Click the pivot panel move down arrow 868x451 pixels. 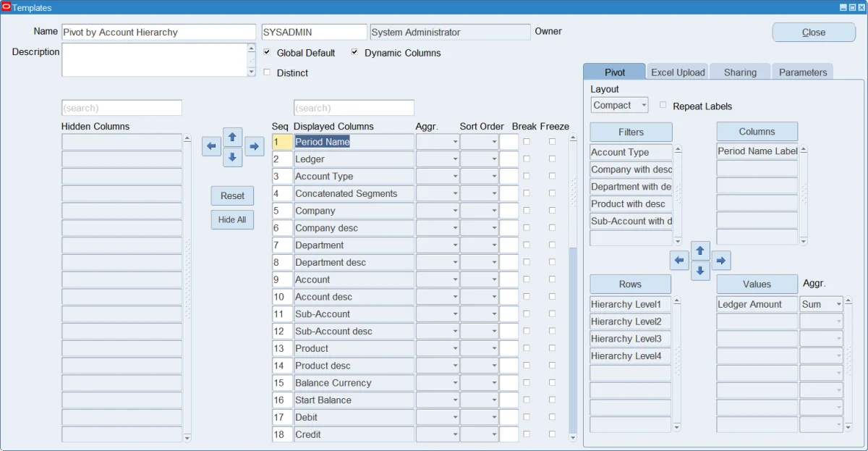pyautogui.click(x=700, y=271)
